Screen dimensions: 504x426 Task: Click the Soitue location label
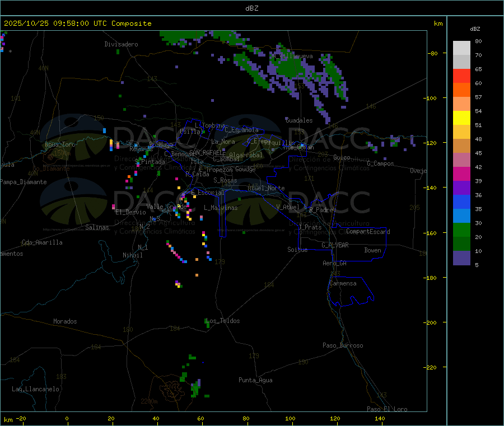(x=297, y=250)
